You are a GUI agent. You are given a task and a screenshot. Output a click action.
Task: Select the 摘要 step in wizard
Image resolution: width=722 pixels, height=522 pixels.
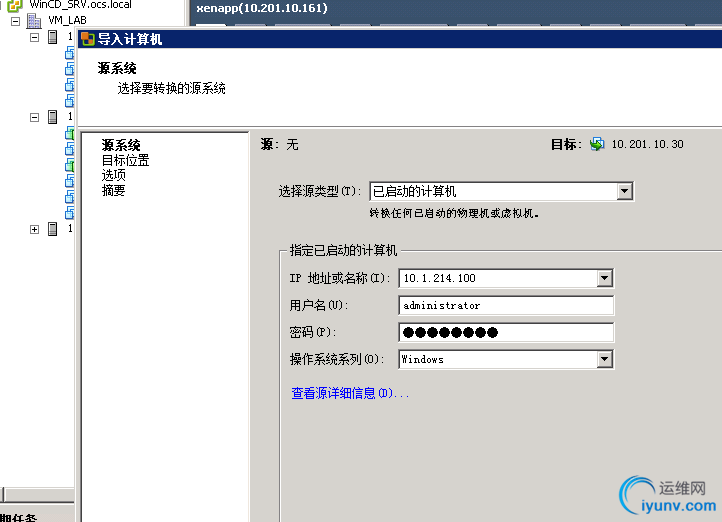coord(113,190)
